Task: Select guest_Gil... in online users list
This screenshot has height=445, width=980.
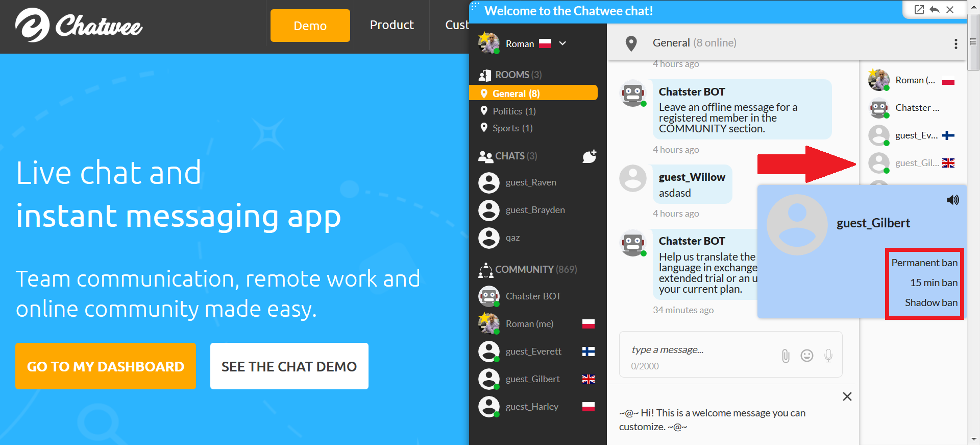Action: tap(912, 163)
